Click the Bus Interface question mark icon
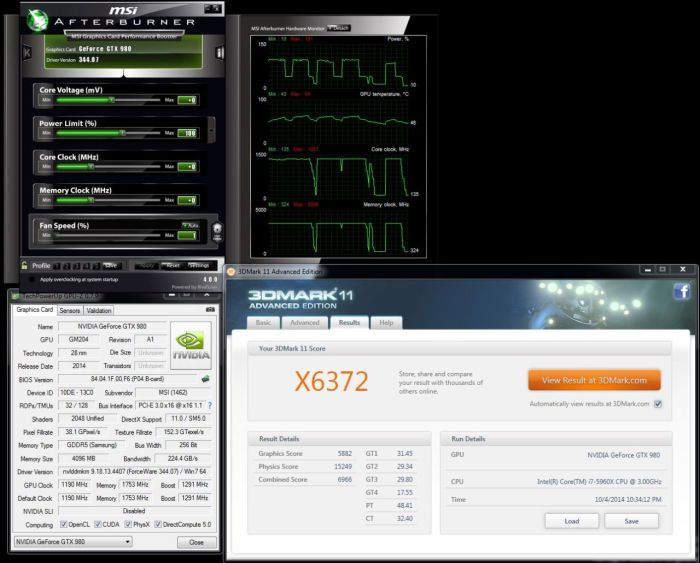 tap(210, 405)
